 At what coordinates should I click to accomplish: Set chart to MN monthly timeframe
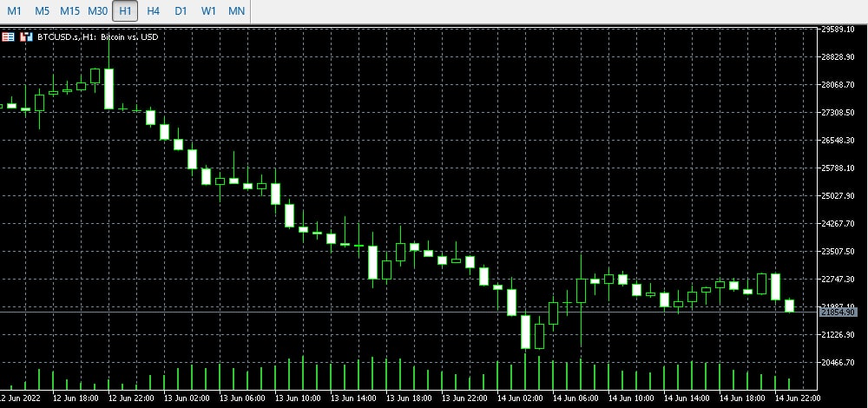[236, 11]
